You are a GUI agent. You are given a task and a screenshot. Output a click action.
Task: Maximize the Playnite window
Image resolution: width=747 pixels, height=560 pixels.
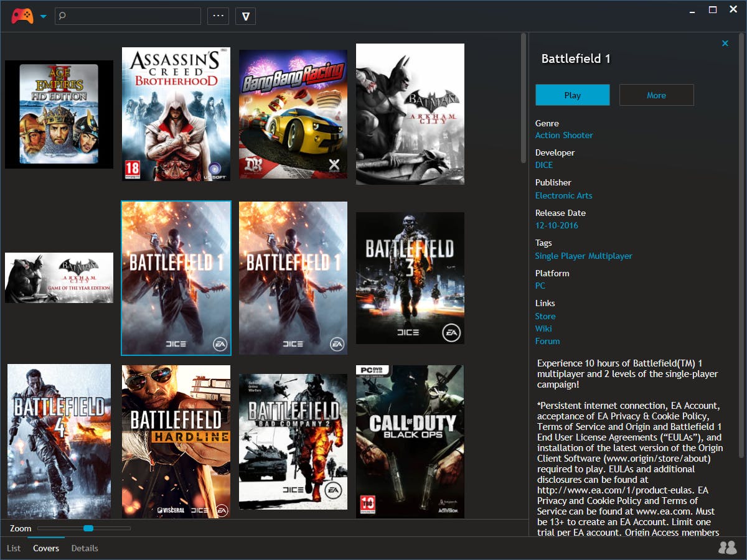(713, 10)
